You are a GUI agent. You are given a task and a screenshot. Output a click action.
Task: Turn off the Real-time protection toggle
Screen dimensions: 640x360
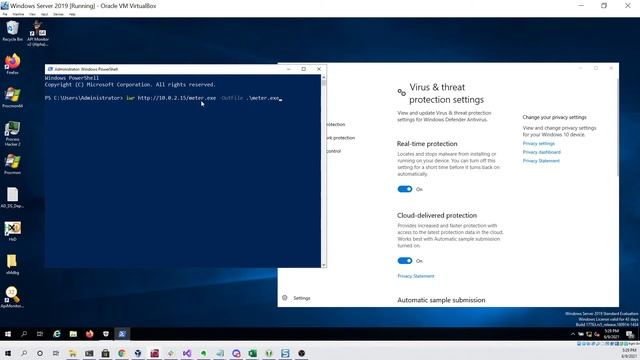pyautogui.click(x=405, y=189)
